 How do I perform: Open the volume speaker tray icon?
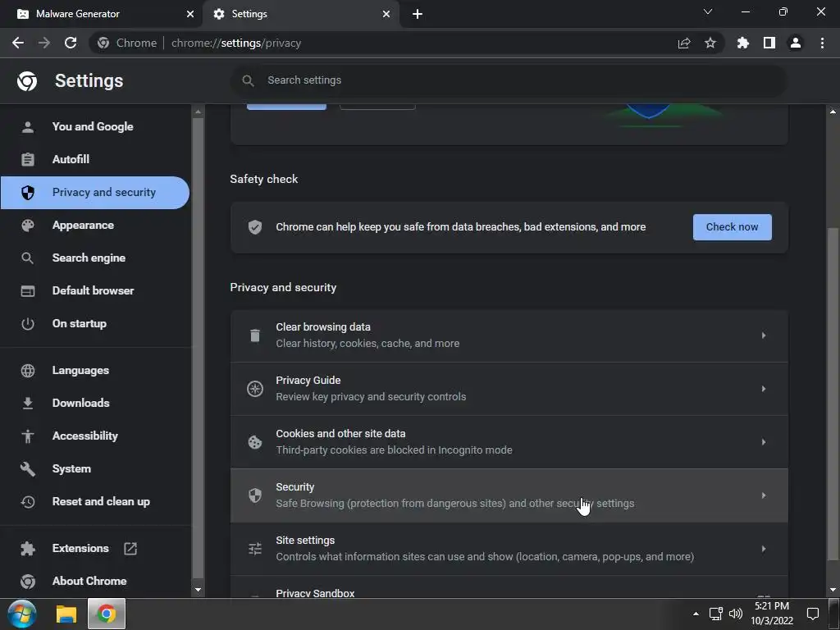tap(736, 614)
